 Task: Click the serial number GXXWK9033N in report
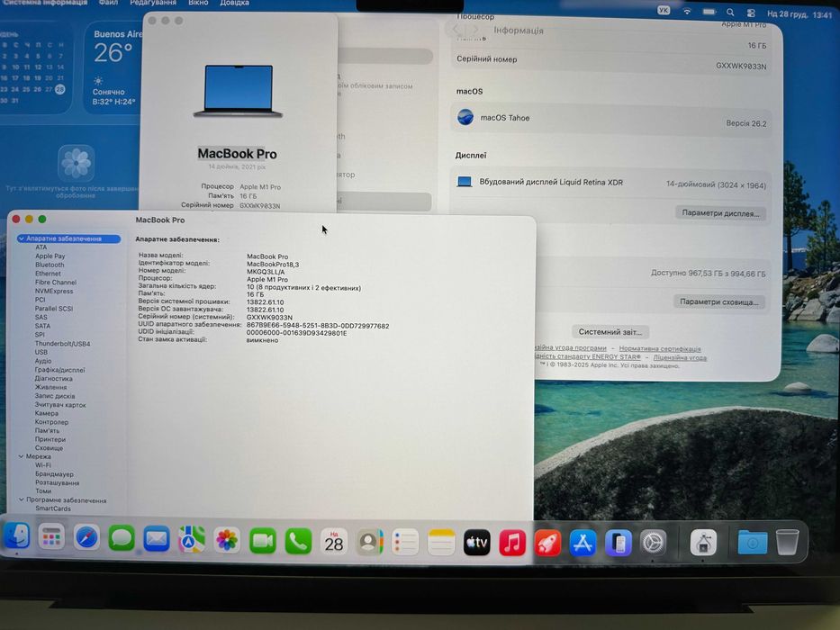(x=269, y=317)
